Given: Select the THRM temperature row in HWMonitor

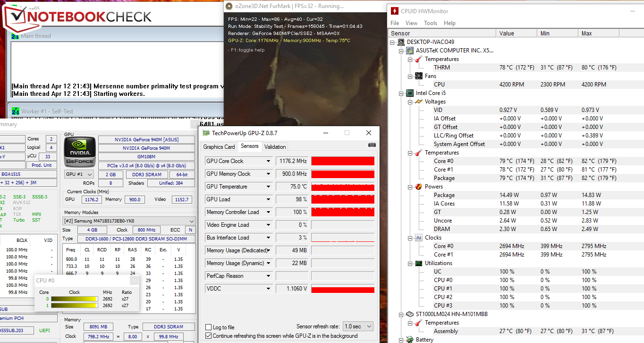Looking at the screenshot, I should tap(516, 68).
